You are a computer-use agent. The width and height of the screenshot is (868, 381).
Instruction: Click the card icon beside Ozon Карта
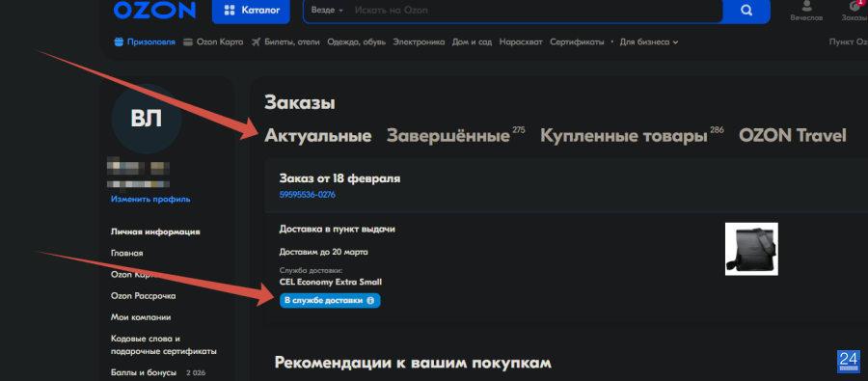188,42
